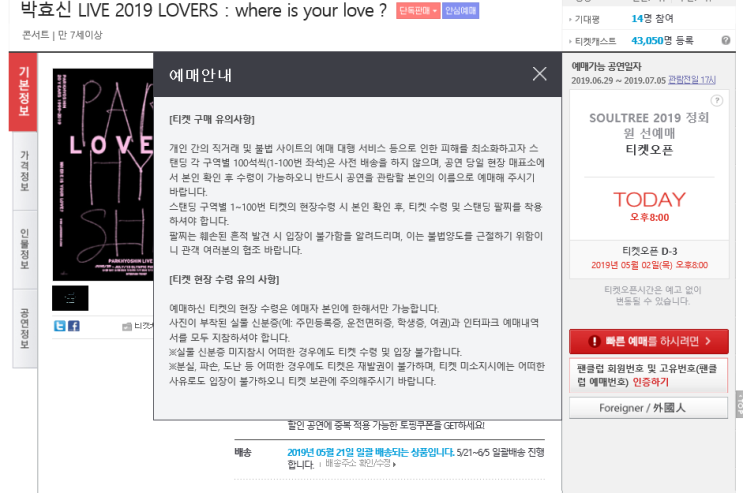This screenshot has height=493, width=743.
Task: Switch to 공연정보 vertical tab
Action: (25, 329)
